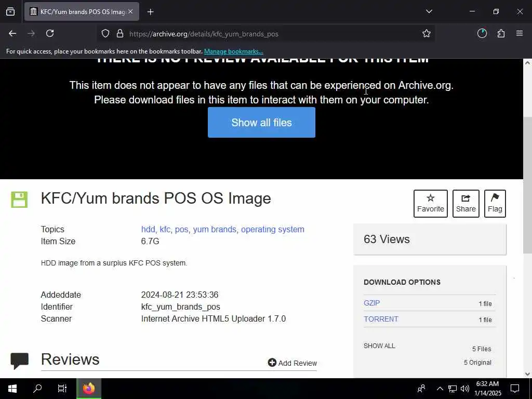The image size is (532, 399).
Task: Click the 2024-08-21 23:53:36 added date
Action: click(x=180, y=295)
